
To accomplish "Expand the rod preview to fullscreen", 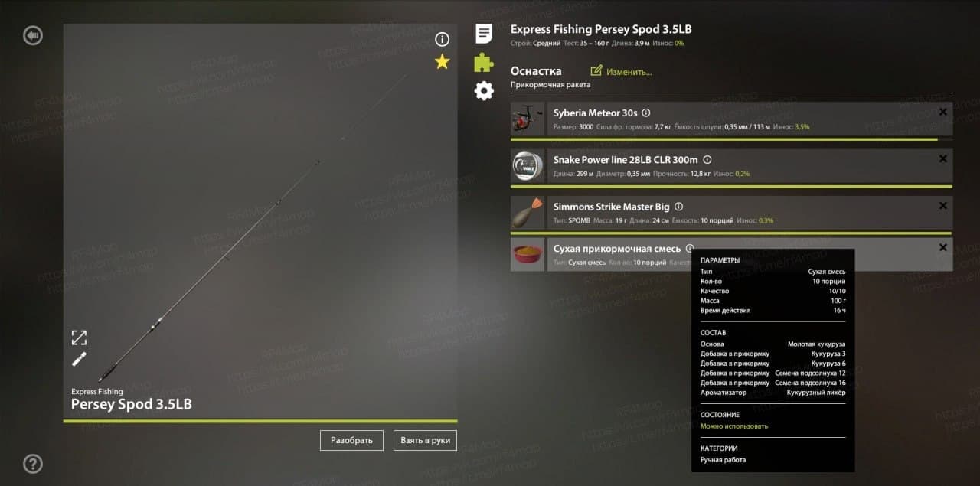I will (x=79, y=338).
